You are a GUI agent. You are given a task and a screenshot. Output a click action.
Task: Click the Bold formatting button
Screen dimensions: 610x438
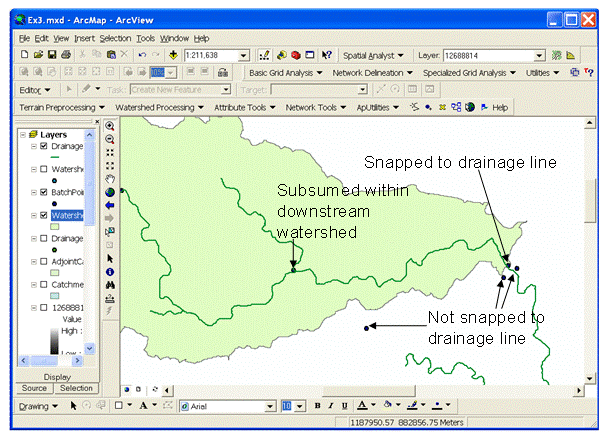point(316,406)
